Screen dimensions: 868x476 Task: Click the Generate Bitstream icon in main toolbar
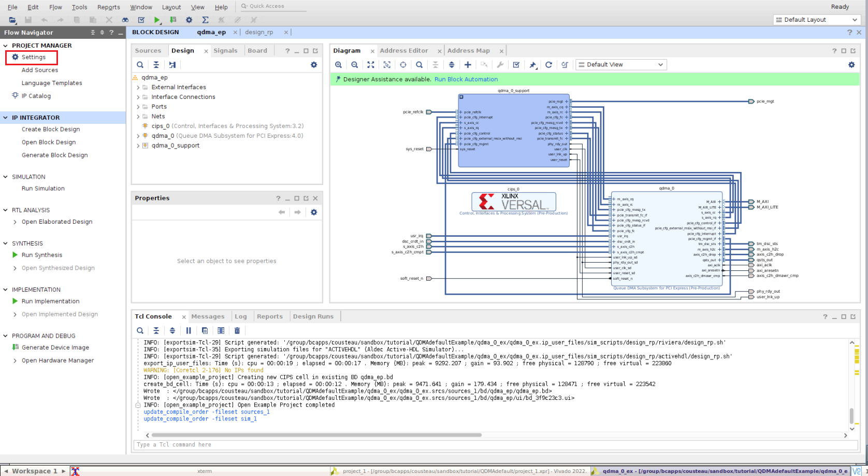tap(173, 20)
